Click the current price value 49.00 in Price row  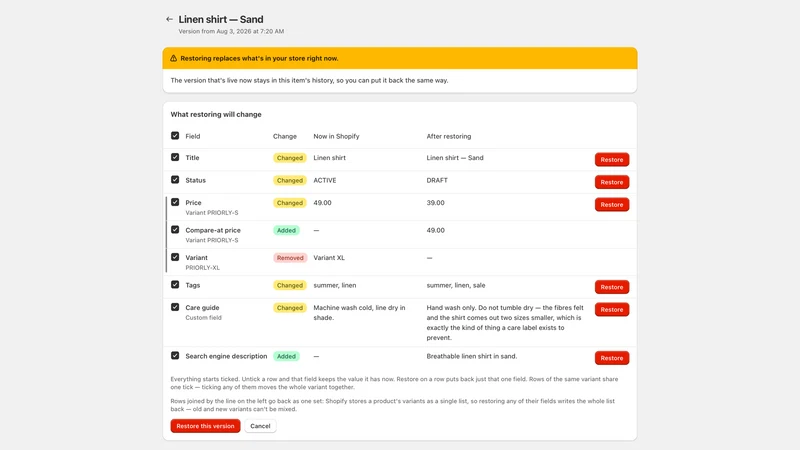322,203
